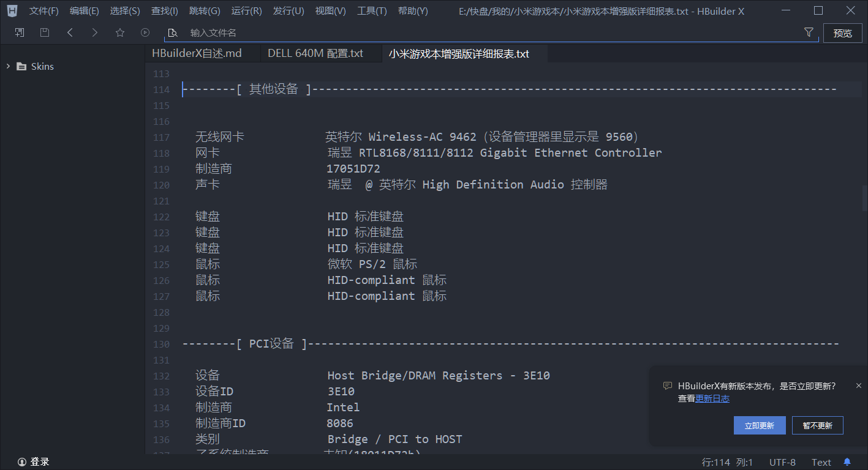Go back with the left arrow icon
This screenshot has width=868, height=470.
pyautogui.click(x=70, y=32)
